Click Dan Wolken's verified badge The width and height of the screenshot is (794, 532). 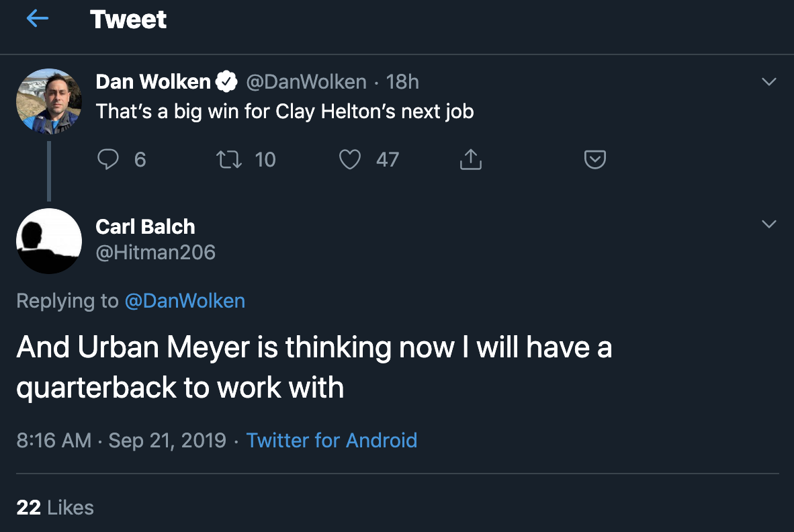[226, 81]
